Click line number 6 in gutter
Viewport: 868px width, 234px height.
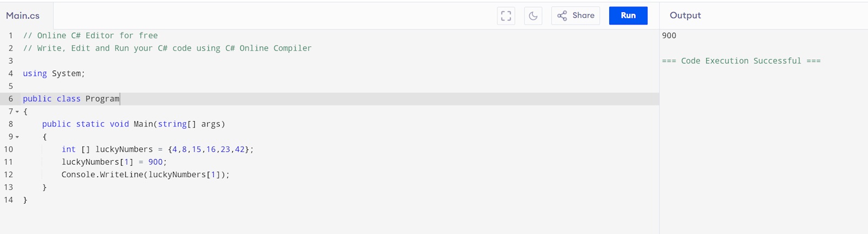[10, 99]
